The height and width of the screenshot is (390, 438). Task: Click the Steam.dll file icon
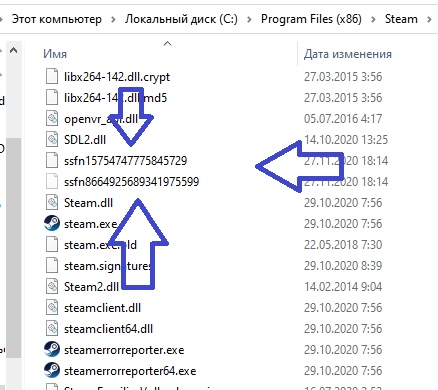52,203
